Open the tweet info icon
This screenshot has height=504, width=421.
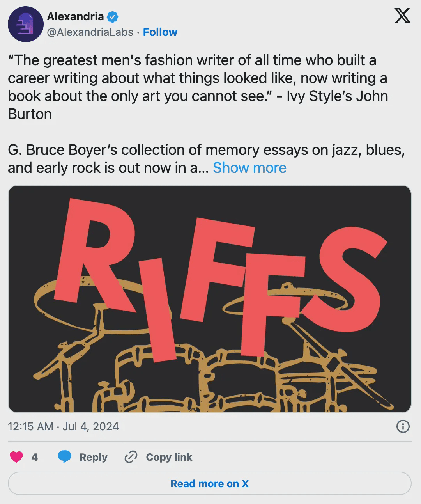tap(403, 426)
